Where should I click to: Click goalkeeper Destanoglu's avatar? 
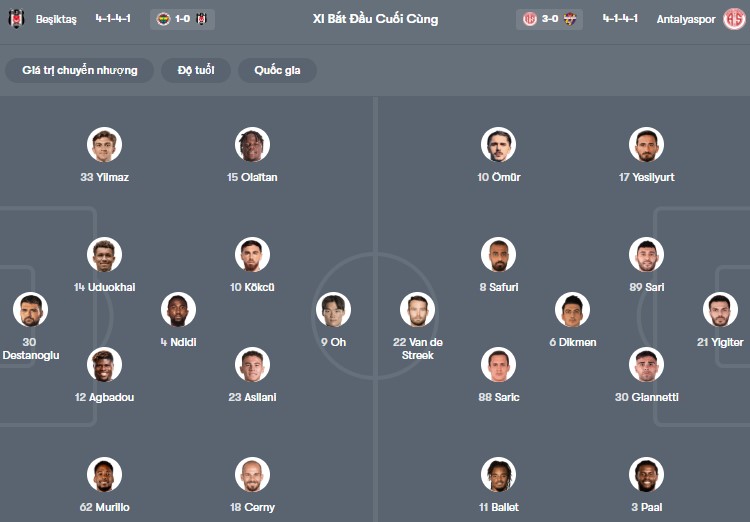[x=30, y=310]
